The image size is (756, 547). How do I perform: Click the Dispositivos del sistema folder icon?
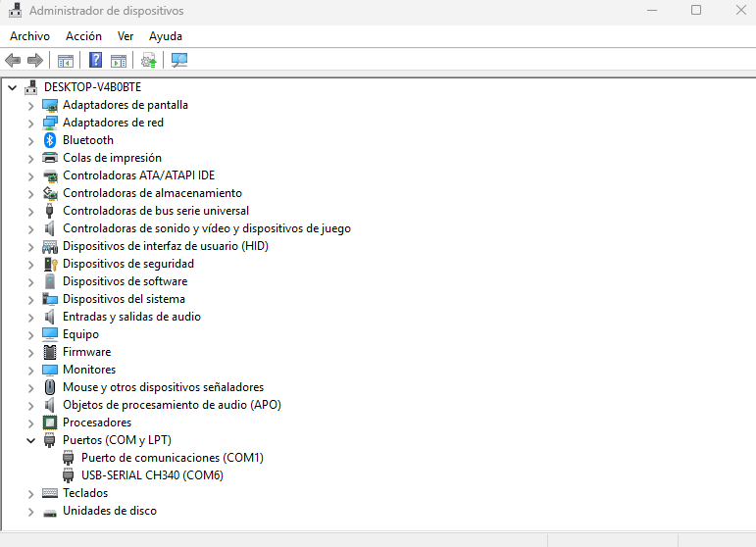(x=50, y=299)
